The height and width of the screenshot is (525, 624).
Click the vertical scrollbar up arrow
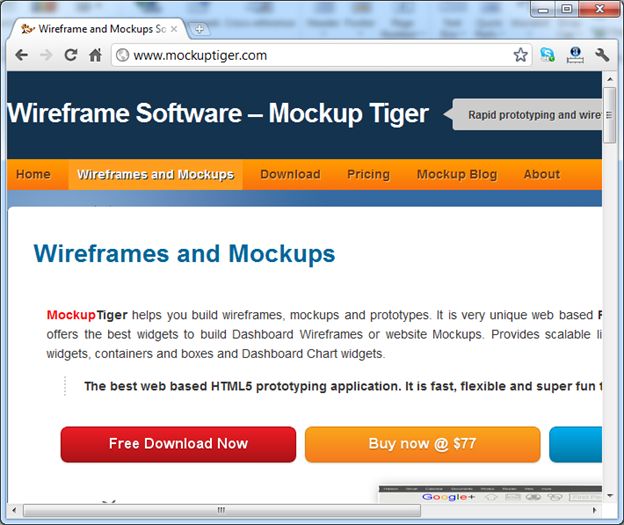pos(610,79)
